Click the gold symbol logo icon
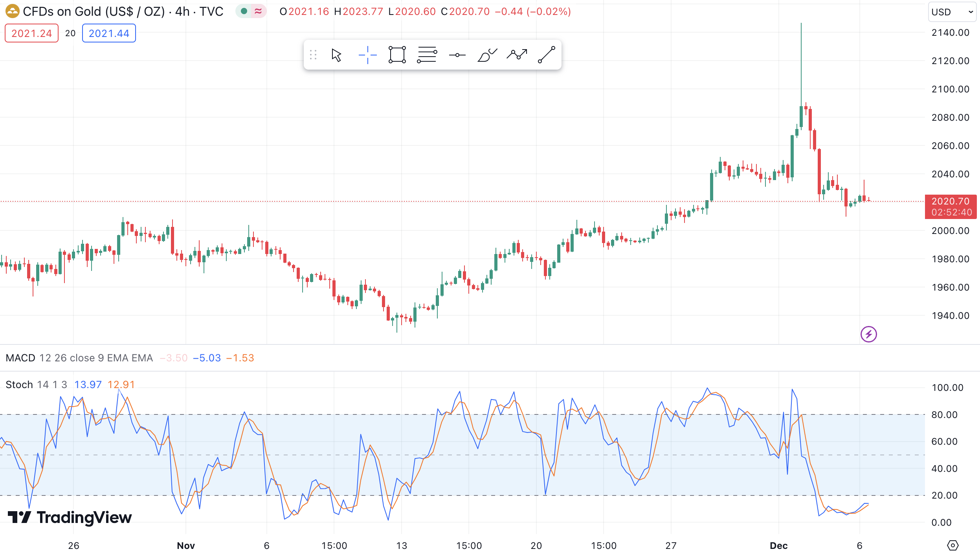 tap(12, 11)
